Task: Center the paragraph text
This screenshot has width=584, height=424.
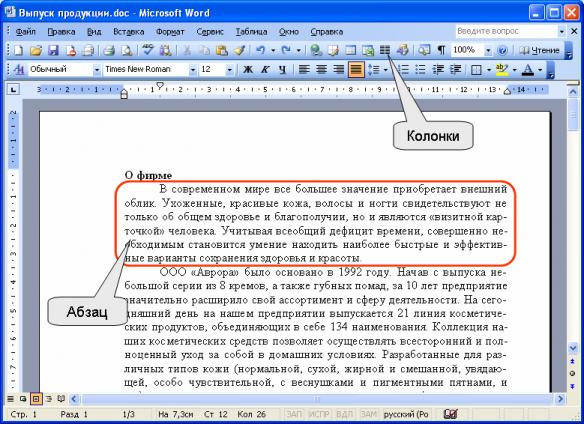Action: pyautogui.click(x=321, y=70)
